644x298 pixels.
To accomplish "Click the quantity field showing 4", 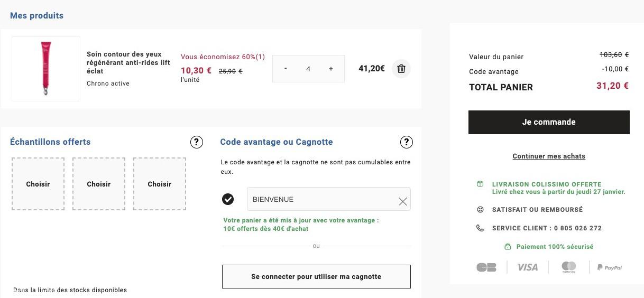I will coord(308,69).
